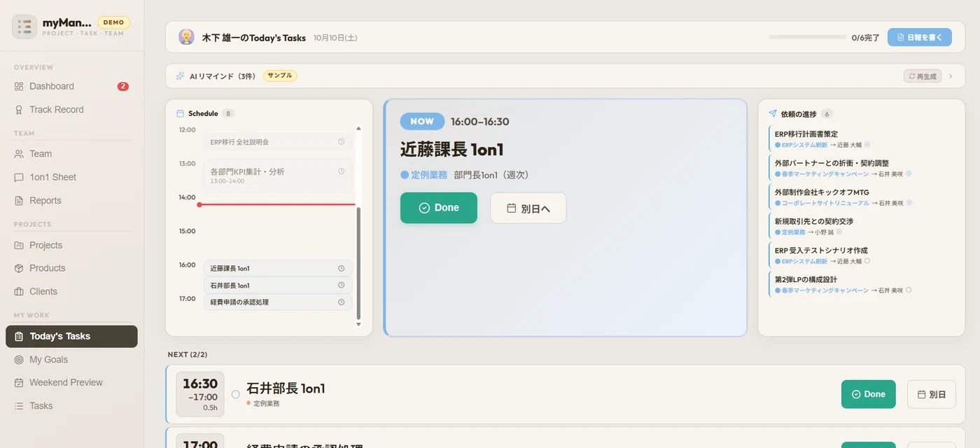Click the Clients briefcase icon
This screenshot has width=980, height=448.
[x=19, y=292]
